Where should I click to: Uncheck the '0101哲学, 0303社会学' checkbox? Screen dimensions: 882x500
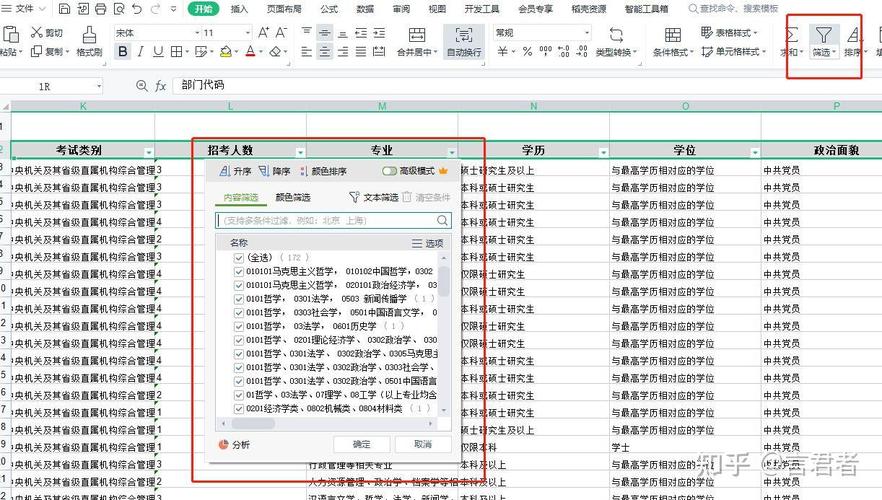238,313
